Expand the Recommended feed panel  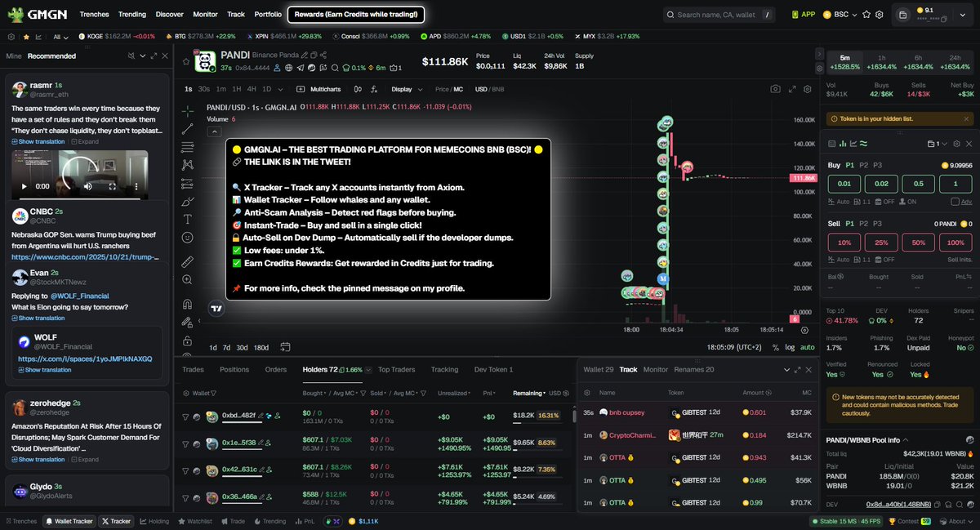tap(154, 56)
